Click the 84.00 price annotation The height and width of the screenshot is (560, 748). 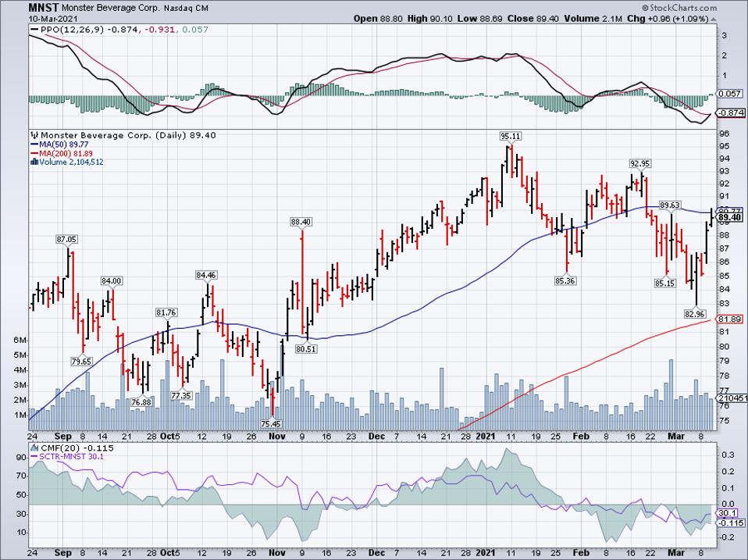(x=111, y=281)
